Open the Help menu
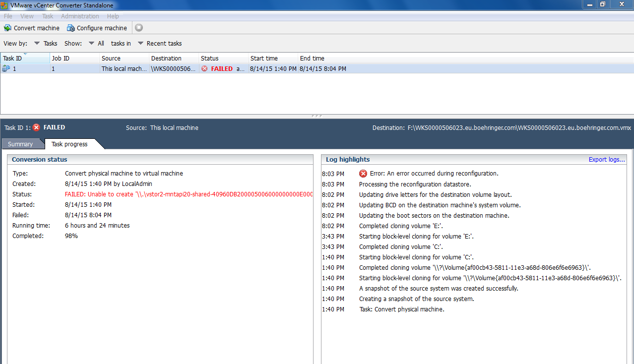This screenshot has height=364, width=634. [x=113, y=16]
